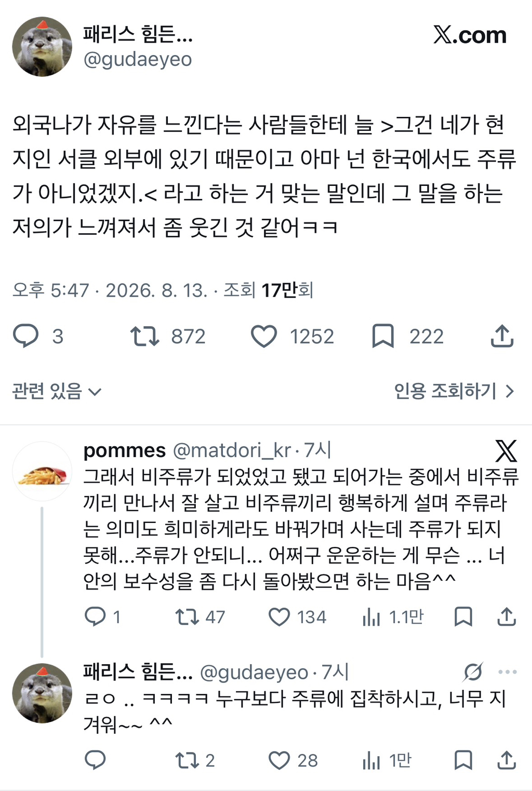Bookmark the pommes reply
Viewport: 532px width, 791px height.
point(463,616)
